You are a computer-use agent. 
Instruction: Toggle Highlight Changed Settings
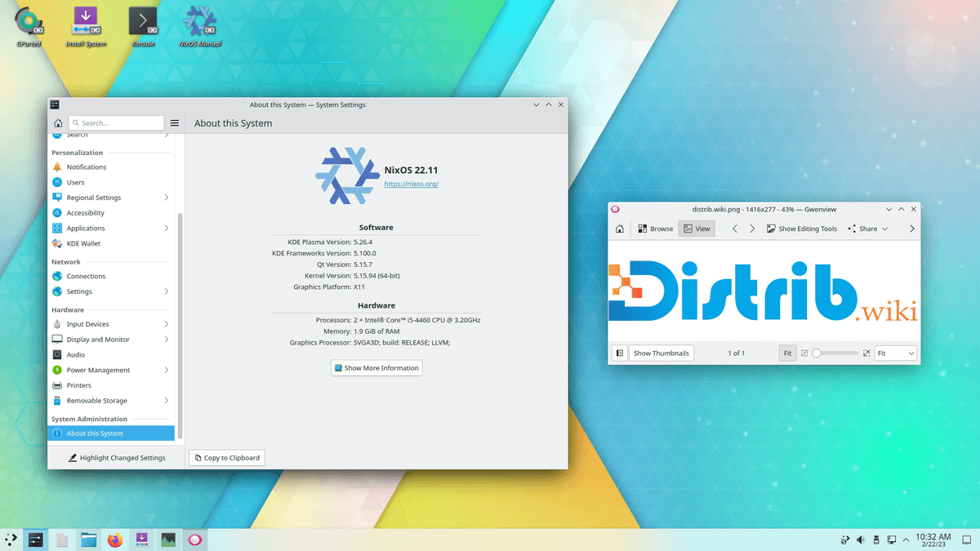(x=117, y=458)
